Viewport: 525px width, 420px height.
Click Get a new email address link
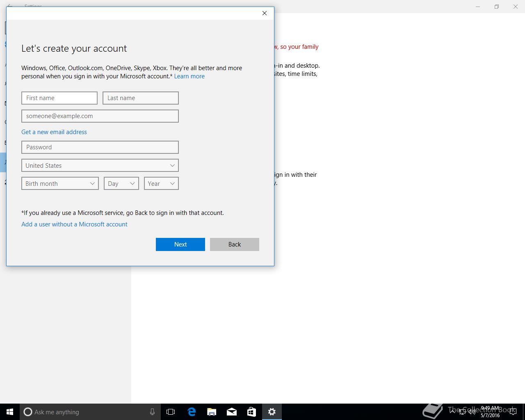pyautogui.click(x=54, y=132)
